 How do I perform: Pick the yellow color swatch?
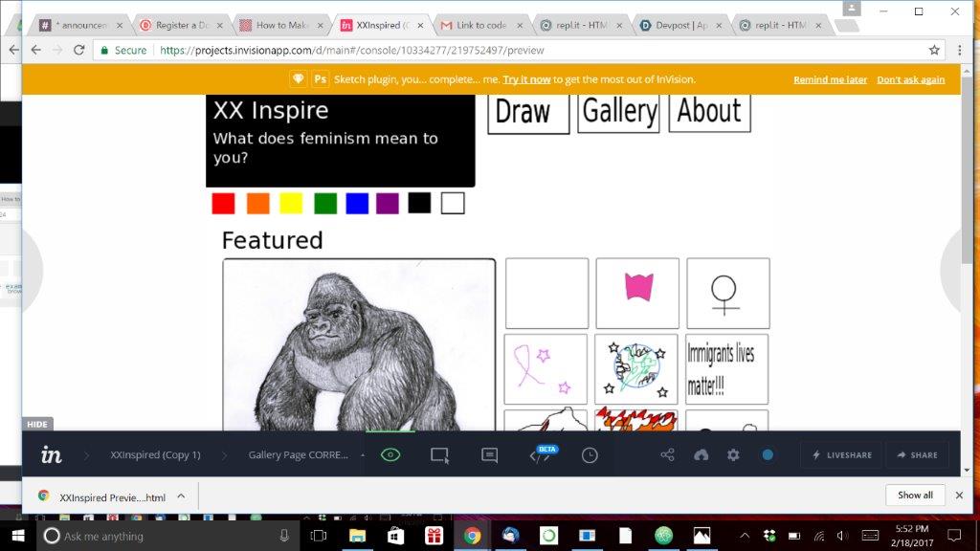[291, 203]
